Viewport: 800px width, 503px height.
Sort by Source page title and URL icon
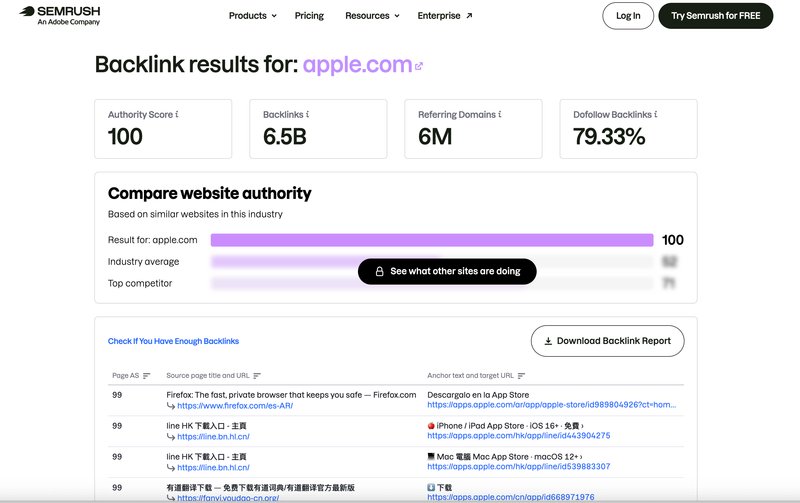[257, 376]
